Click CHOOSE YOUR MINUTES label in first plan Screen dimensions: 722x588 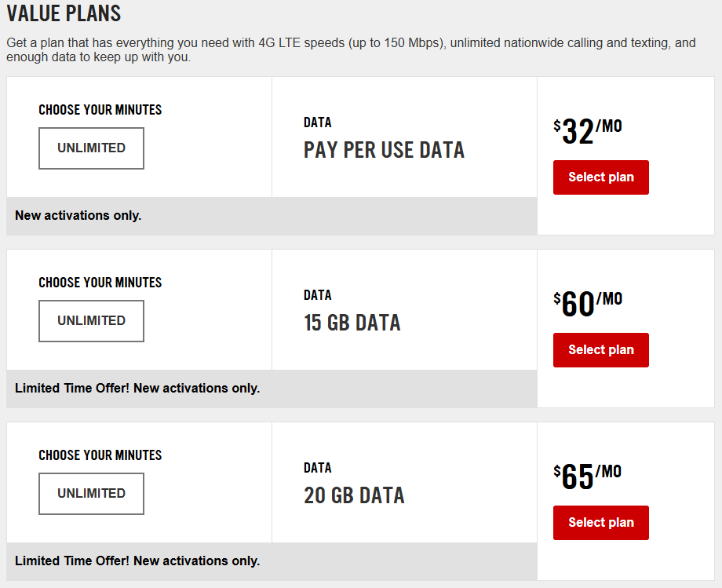click(100, 110)
